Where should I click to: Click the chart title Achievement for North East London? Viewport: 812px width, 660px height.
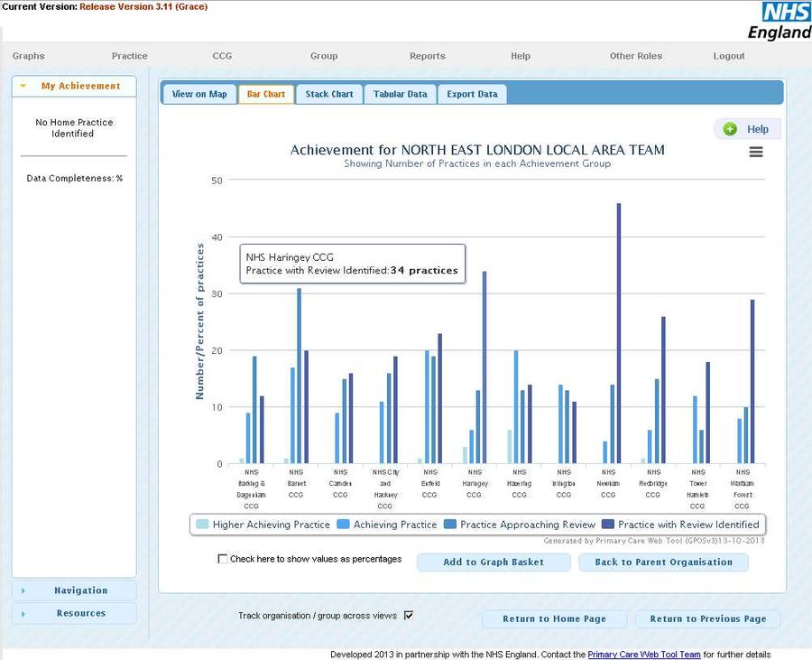477,150
